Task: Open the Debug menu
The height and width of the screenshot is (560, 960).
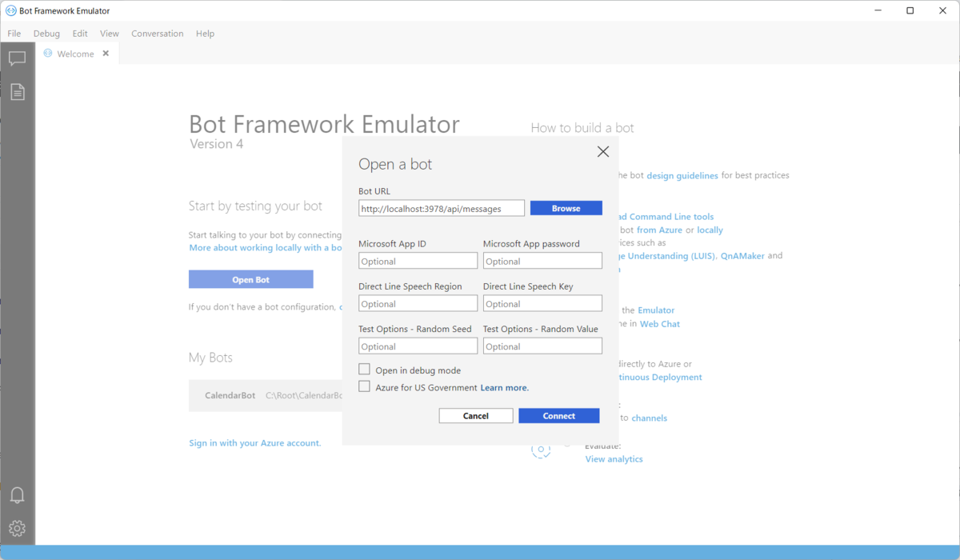Action: tap(46, 34)
